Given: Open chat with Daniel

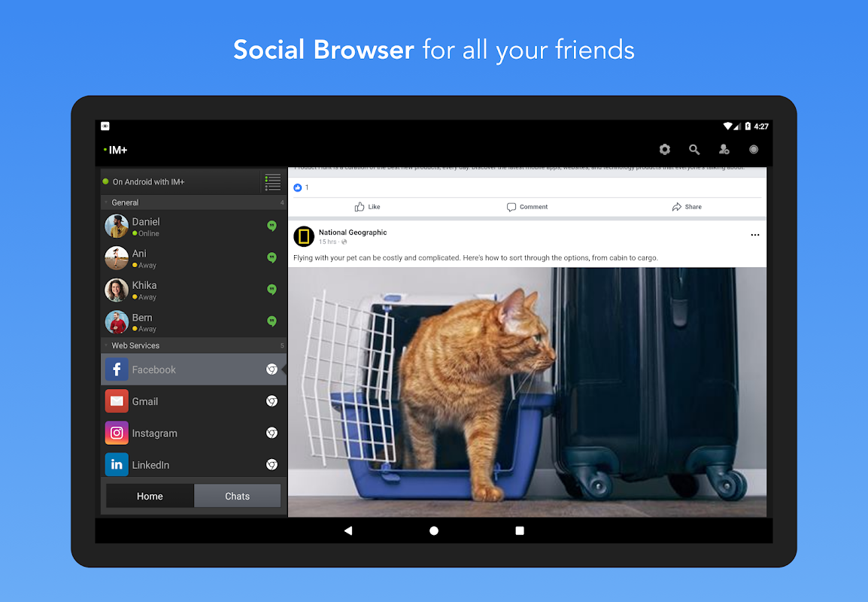Looking at the screenshot, I should [194, 226].
